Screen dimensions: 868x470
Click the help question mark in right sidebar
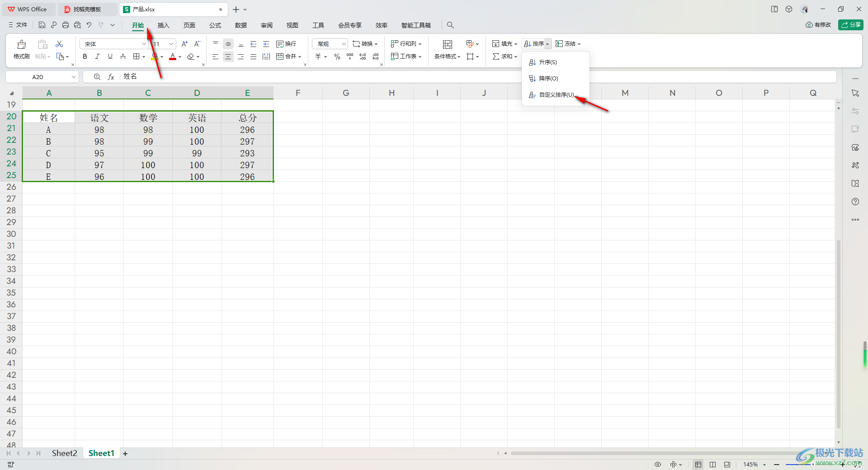(855, 202)
